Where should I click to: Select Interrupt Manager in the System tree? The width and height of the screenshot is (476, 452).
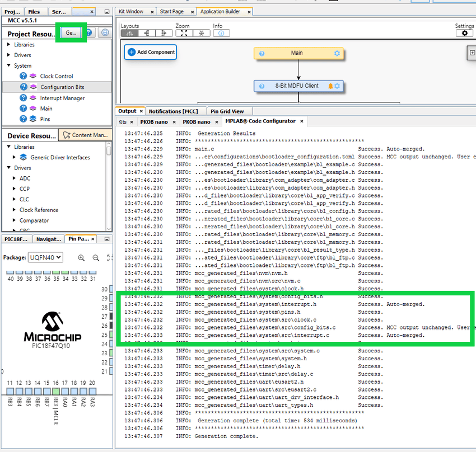[62, 98]
